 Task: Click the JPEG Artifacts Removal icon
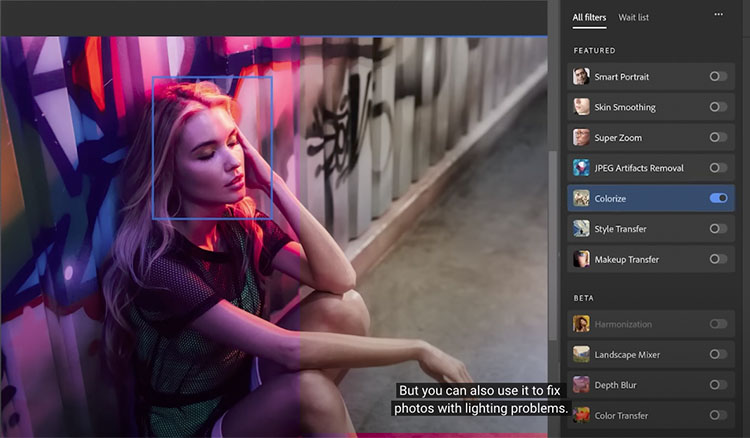581,168
